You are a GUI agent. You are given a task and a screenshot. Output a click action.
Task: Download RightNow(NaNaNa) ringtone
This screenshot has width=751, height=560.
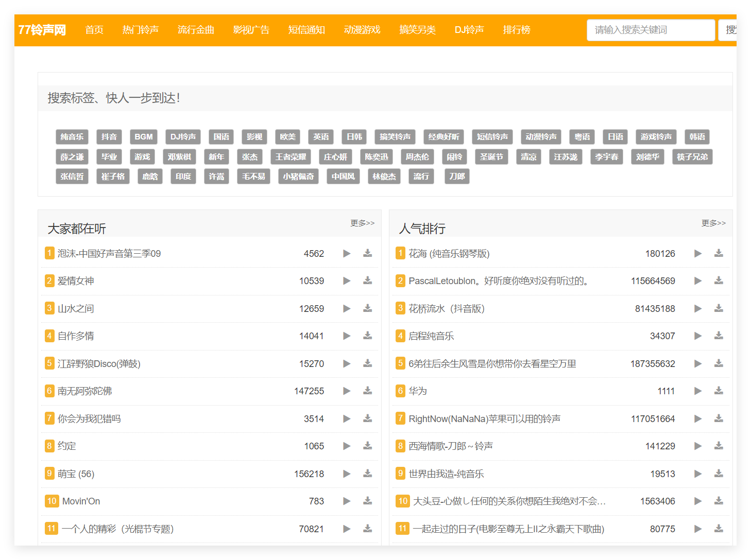pos(719,418)
